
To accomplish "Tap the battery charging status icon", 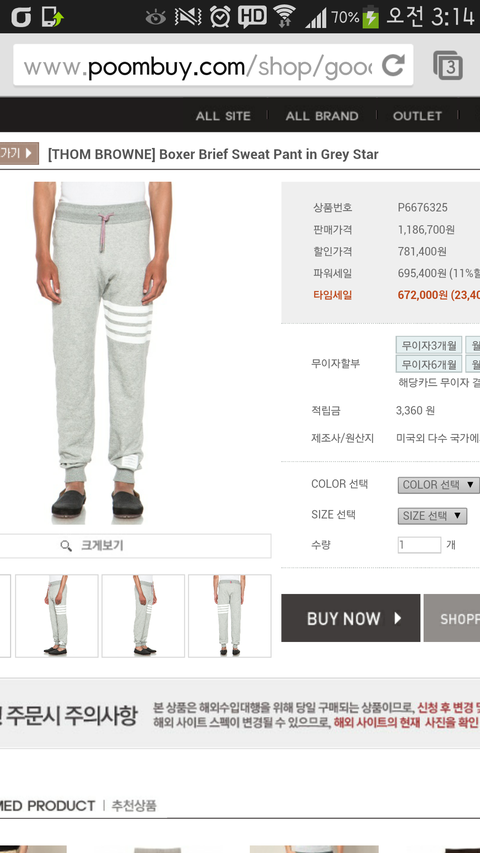I will 371,16.
